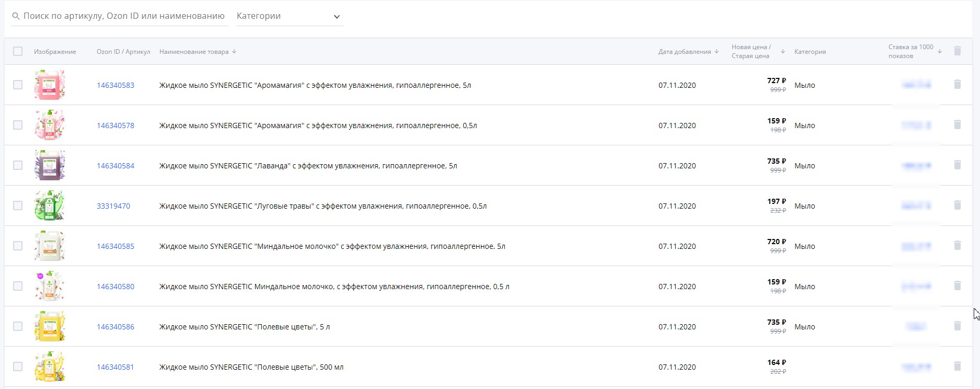Click Мыло category in row 146340583
This screenshot has height=389, width=980.
[x=805, y=85]
